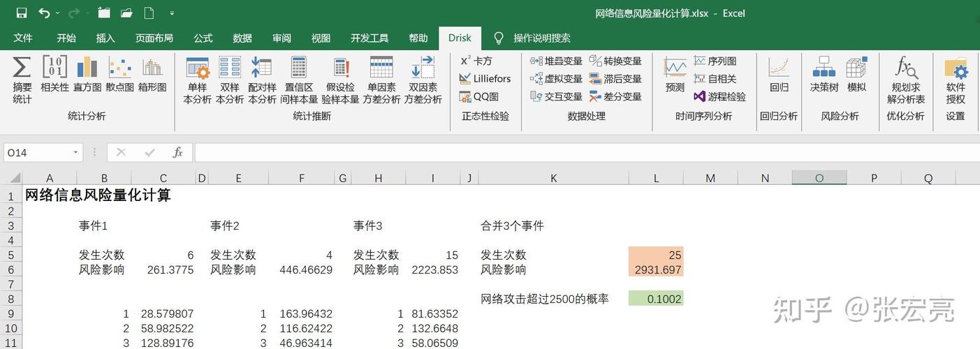Select the green cell with 0.1002
This screenshot has width=980, height=349.
coord(656,299)
